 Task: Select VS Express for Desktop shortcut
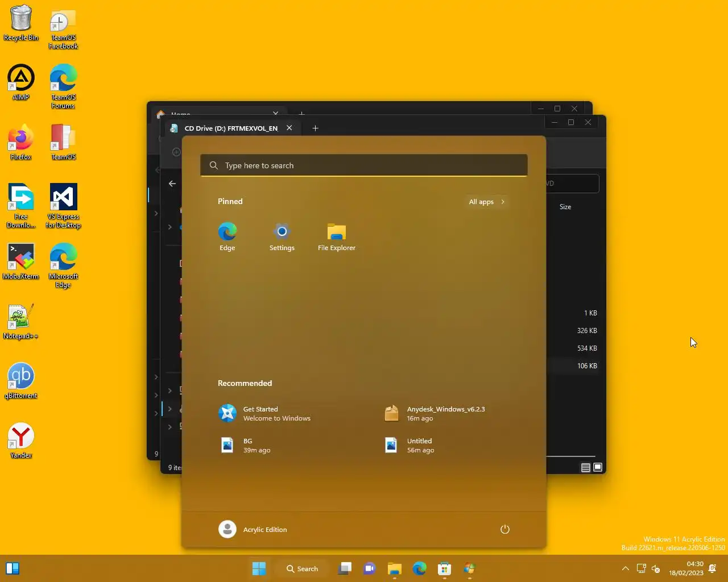pos(63,206)
